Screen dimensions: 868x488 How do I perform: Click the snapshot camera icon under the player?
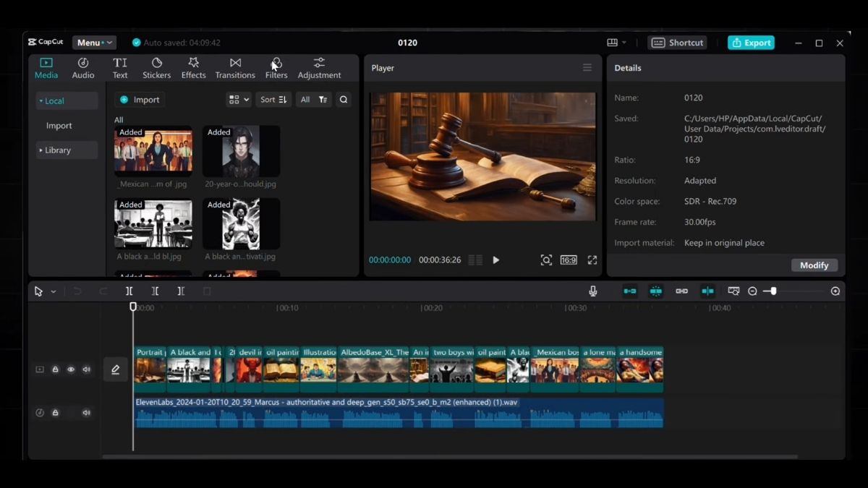[546, 260]
